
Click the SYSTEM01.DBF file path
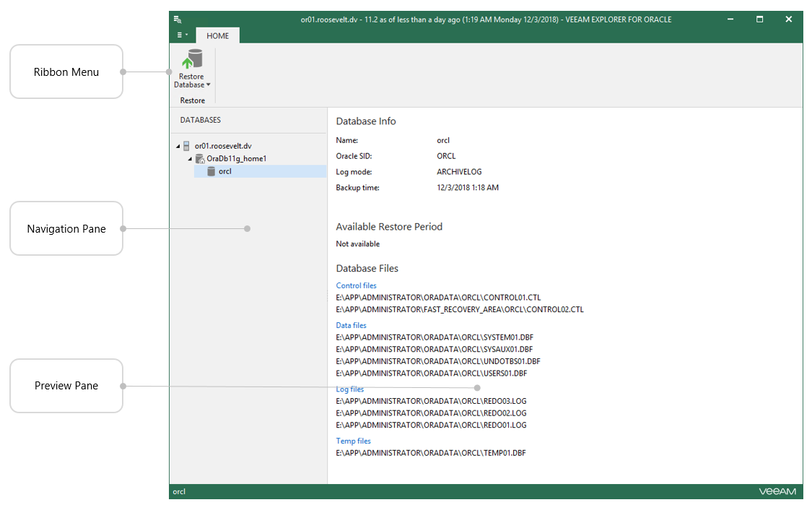coord(435,337)
